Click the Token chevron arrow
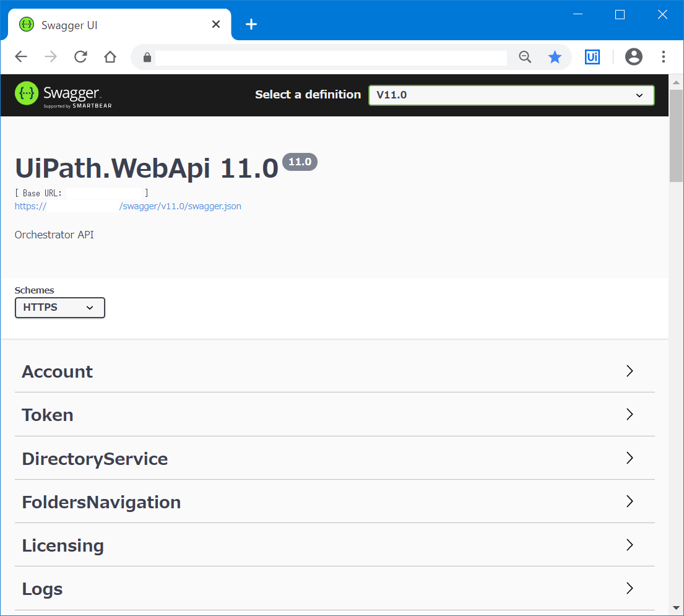684x616 pixels. click(630, 414)
